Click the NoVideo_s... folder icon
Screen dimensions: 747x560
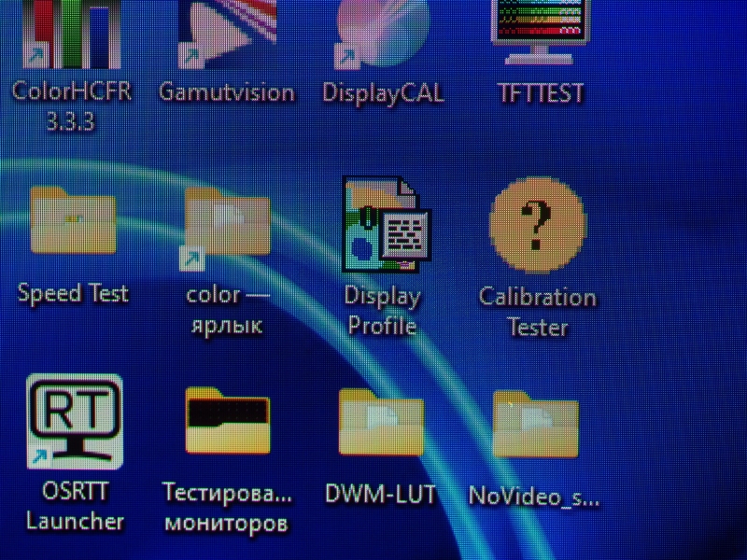coord(535,424)
